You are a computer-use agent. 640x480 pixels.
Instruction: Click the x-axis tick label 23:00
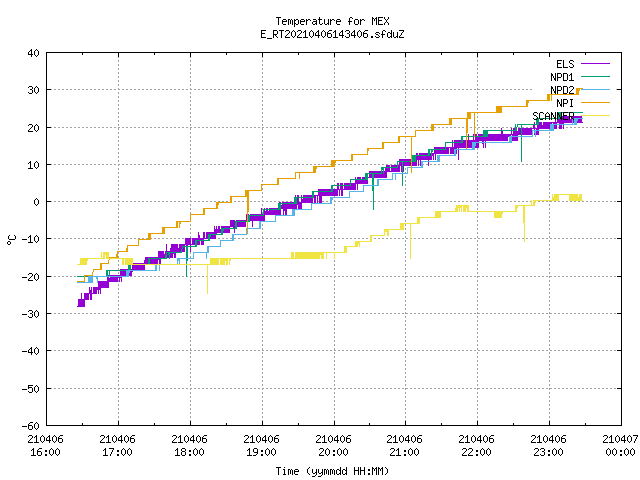click(548, 452)
